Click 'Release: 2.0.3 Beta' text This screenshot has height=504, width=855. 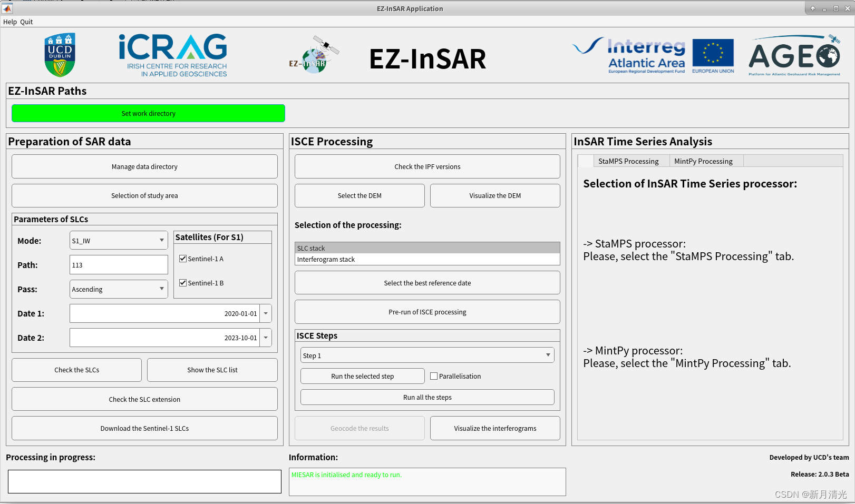pyautogui.click(x=820, y=475)
